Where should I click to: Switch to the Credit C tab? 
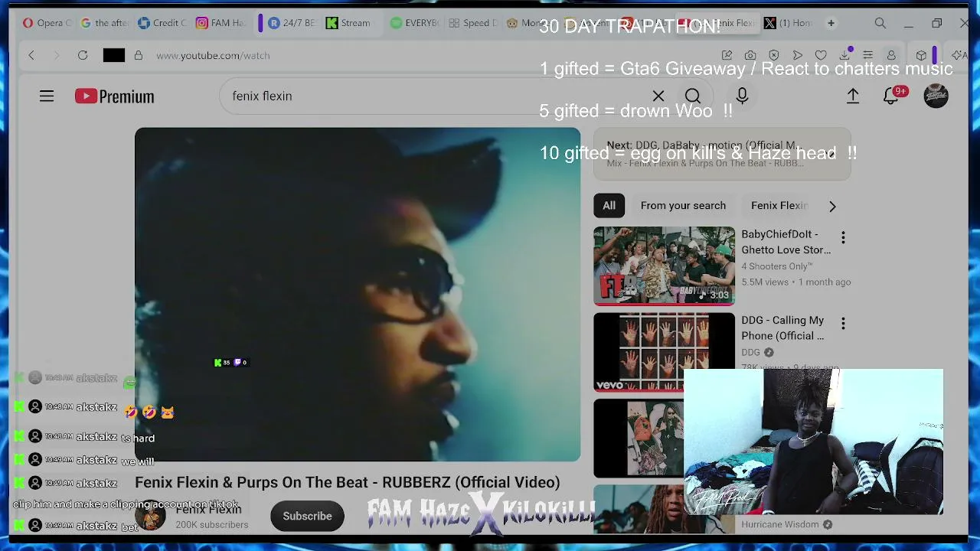162,23
